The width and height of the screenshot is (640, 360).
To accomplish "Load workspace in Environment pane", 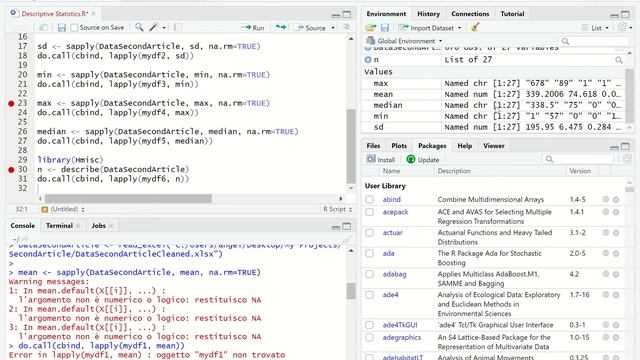I will tap(371, 27).
